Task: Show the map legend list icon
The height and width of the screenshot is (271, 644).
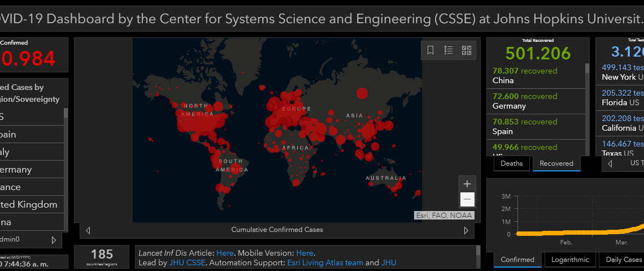Action: (449, 50)
